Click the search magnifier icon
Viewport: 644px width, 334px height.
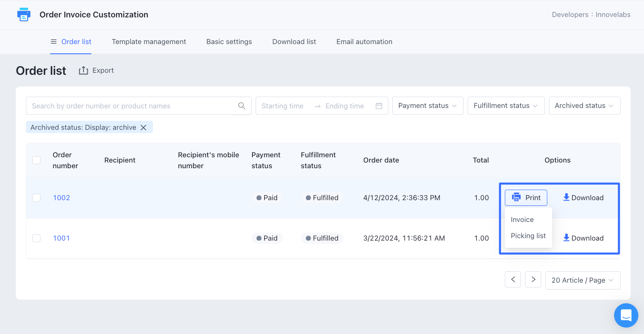(242, 106)
